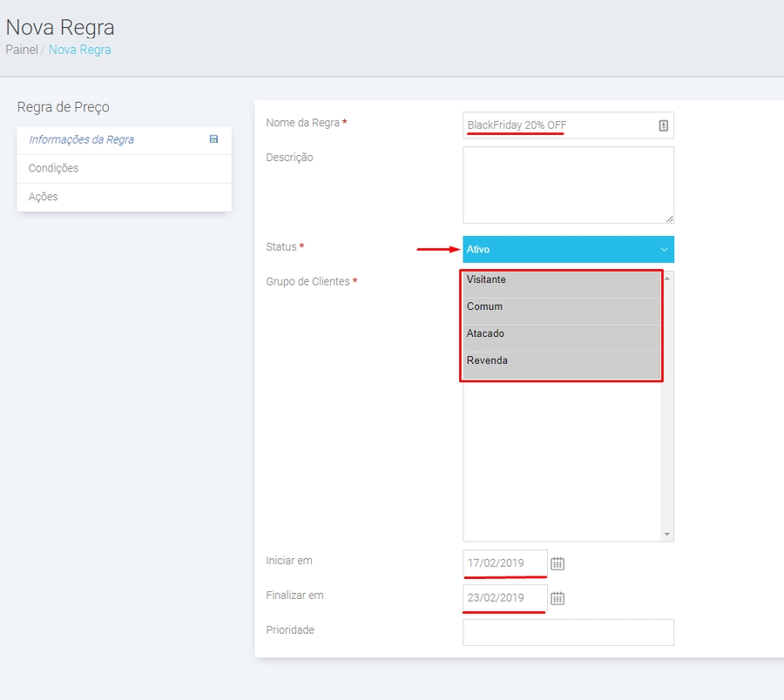Click the contact icon in Nome da Regra field
The width and height of the screenshot is (784, 700).
tap(663, 125)
